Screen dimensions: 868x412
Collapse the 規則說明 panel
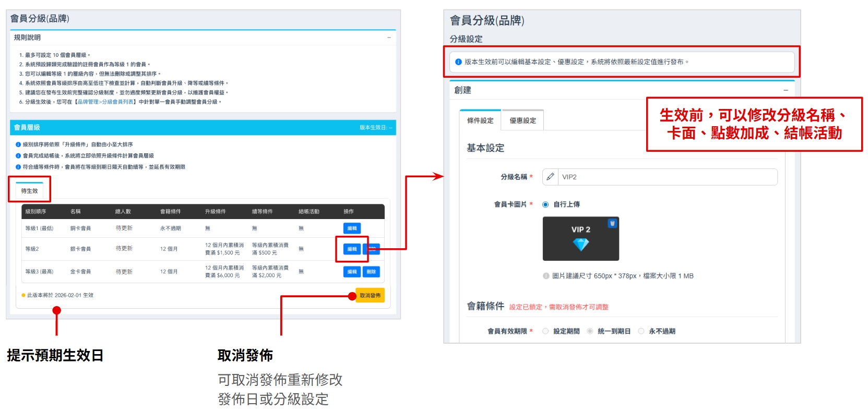click(x=389, y=38)
